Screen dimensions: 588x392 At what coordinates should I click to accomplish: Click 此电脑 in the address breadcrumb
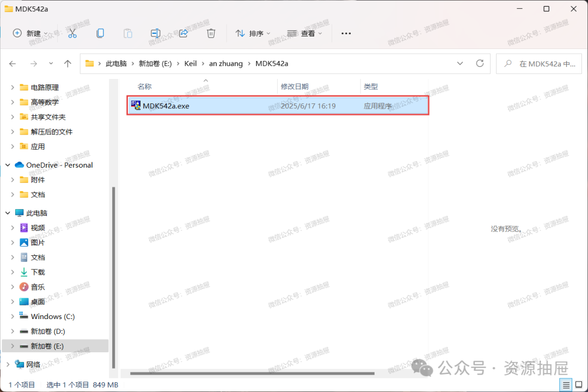click(x=117, y=63)
